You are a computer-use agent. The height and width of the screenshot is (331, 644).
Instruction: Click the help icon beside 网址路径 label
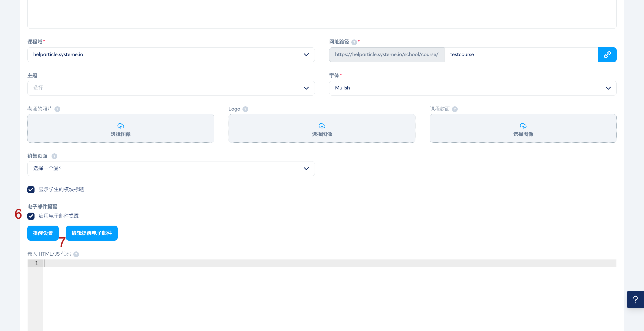point(354,42)
